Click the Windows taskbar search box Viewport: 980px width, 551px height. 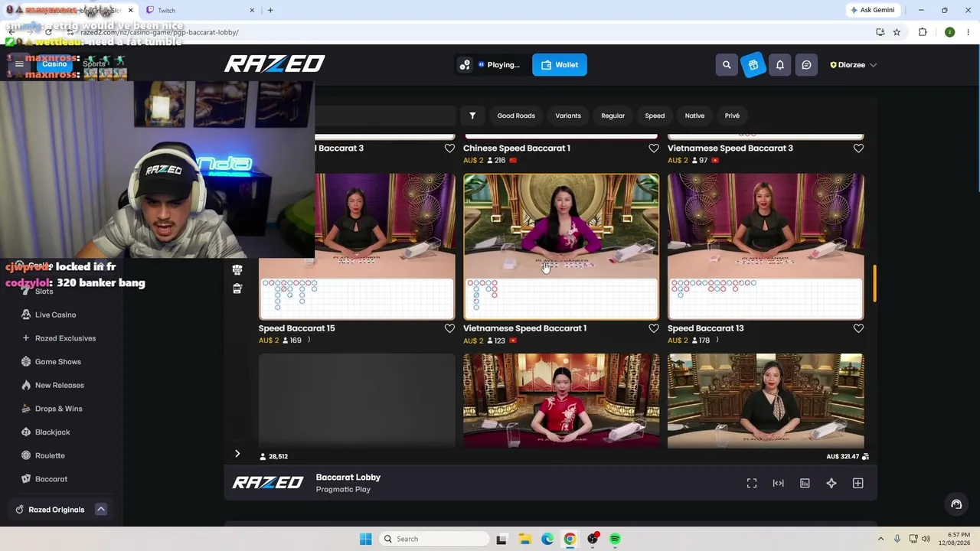point(434,539)
